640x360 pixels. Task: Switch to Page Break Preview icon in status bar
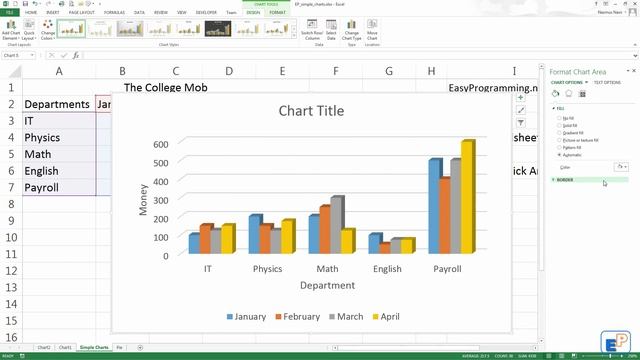pyautogui.click(x=574, y=356)
